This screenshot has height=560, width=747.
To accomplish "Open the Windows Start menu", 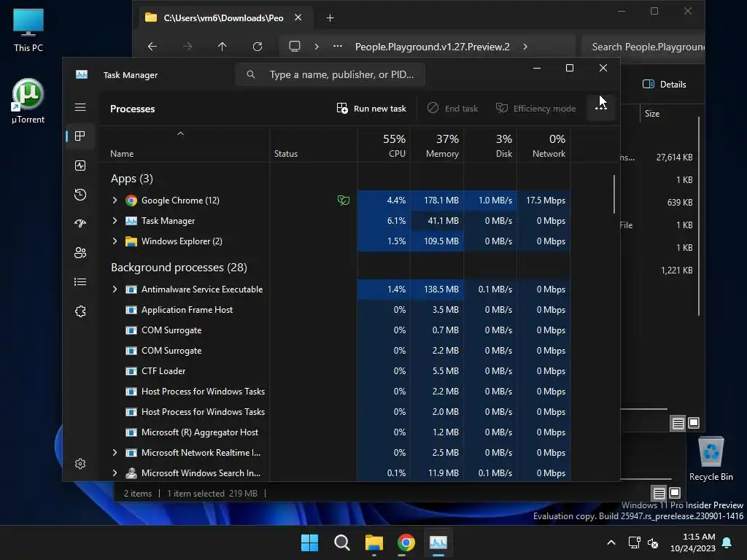I will (309, 542).
